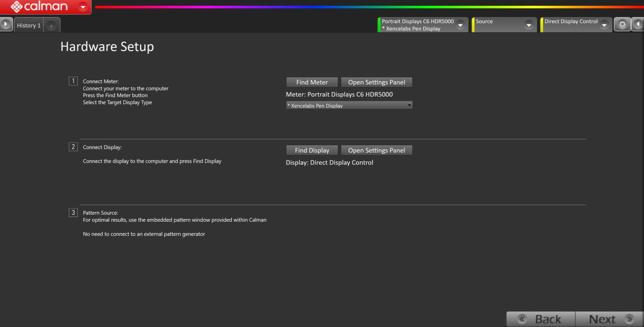Click 'No need to connect to an external pattern generator'
644x327 pixels.
point(144,234)
